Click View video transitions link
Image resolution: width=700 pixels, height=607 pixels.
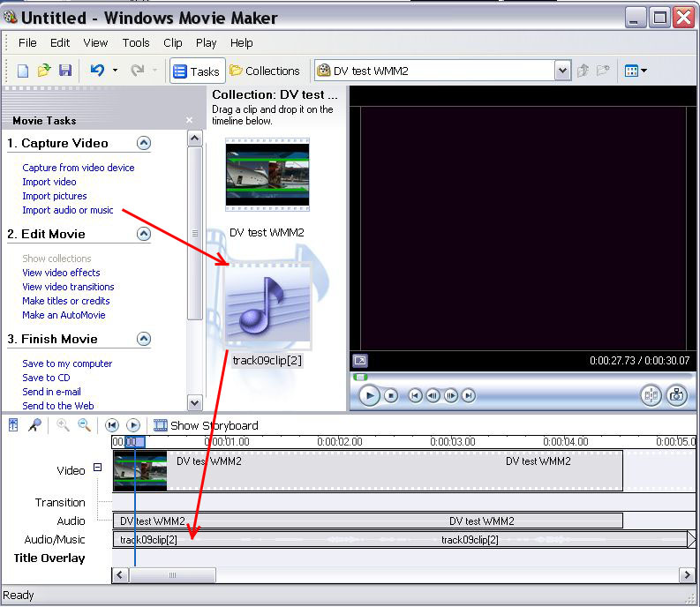[68, 287]
